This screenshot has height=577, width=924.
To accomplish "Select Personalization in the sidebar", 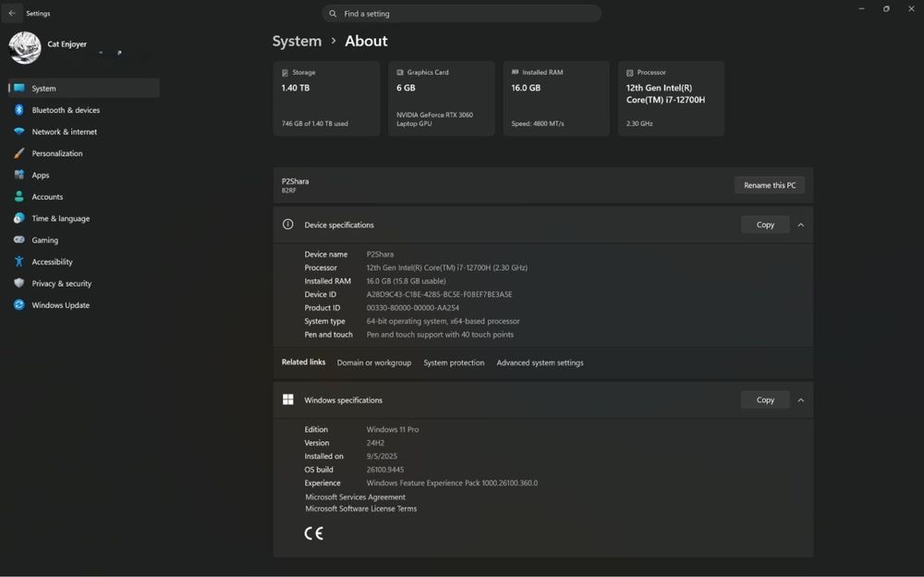I will pyautogui.click(x=84, y=153).
